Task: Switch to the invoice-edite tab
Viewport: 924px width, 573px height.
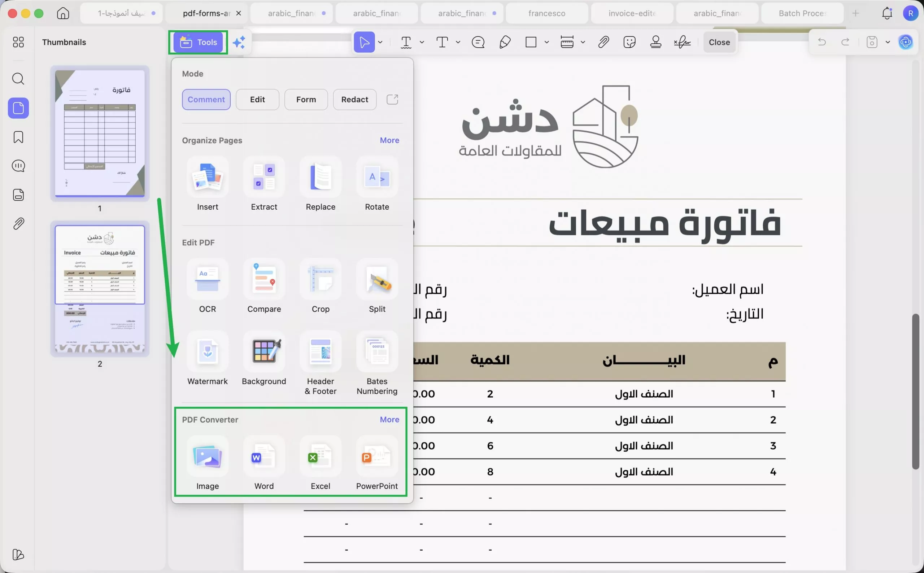Action: (x=632, y=13)
